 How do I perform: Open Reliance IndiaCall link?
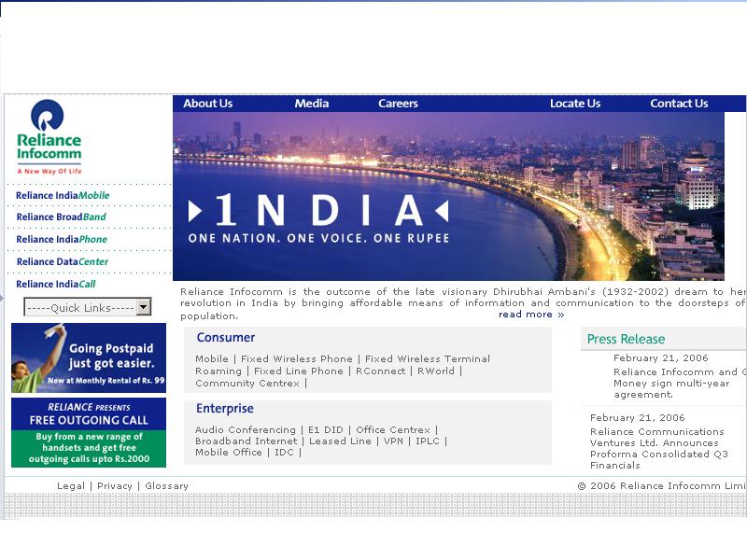(x=56, y=284)
